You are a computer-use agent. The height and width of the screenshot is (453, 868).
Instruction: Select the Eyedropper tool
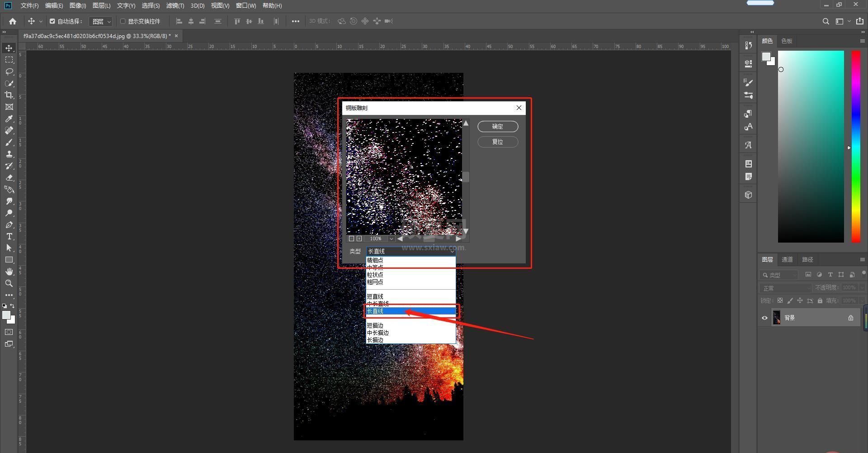tap(9, 119)
